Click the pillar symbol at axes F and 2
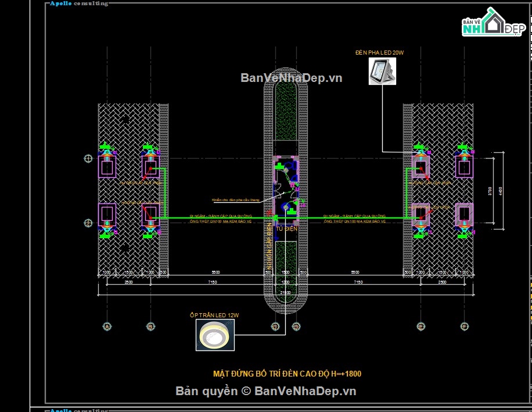Screen dimensions: 532x412 (464, 214)
